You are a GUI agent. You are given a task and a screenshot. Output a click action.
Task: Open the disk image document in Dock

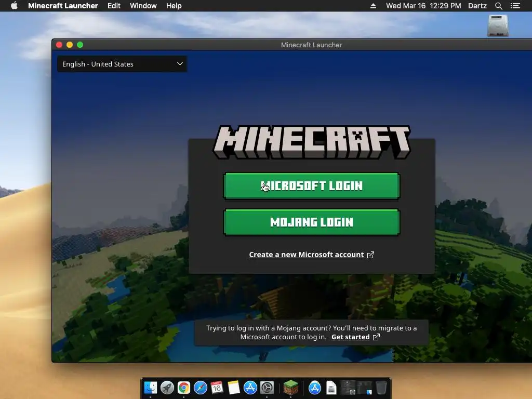tap(331, 388)
